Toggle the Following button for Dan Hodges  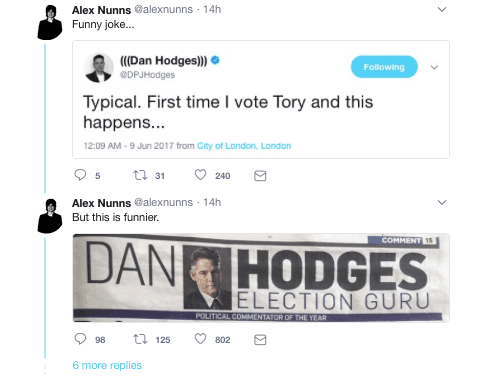point(384,67)
